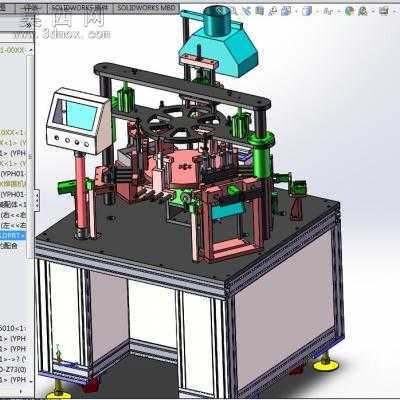Click the Apply Scene icon
Viewport: 400px width, 400px height.
click(x=363, y=11)
